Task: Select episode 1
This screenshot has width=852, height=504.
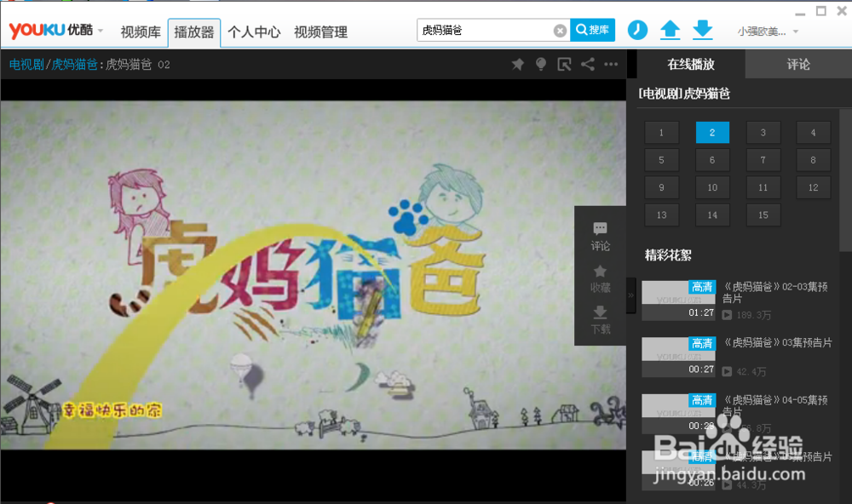Action: pyautogui.click(x=661, y=133)
